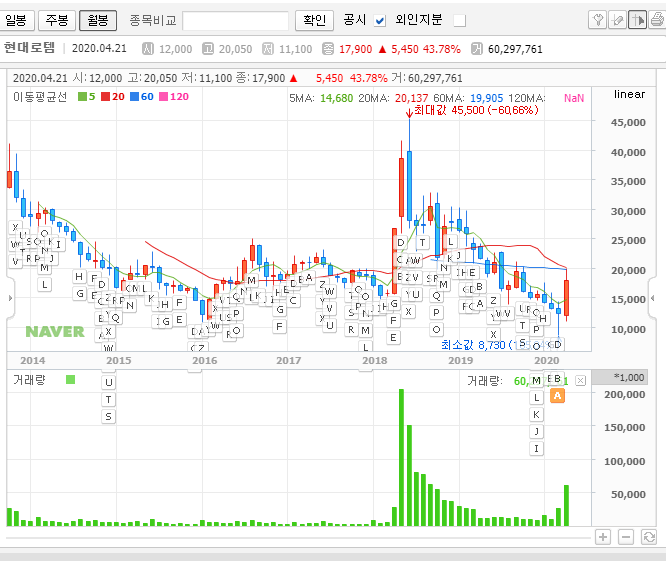Click the 저가 low price icon
The image size is (666, 561).
268,49
